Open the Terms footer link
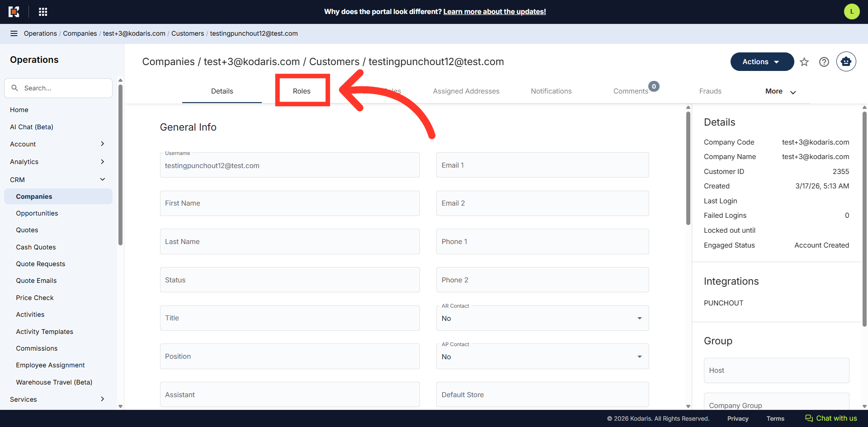This screenshot has height=427, width=868. 775,418
